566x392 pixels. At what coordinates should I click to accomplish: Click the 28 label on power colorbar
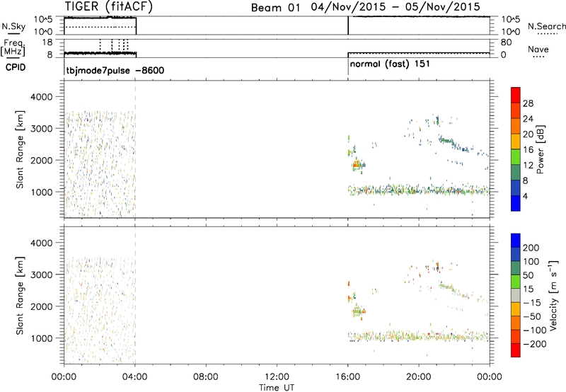pos(528,103)
